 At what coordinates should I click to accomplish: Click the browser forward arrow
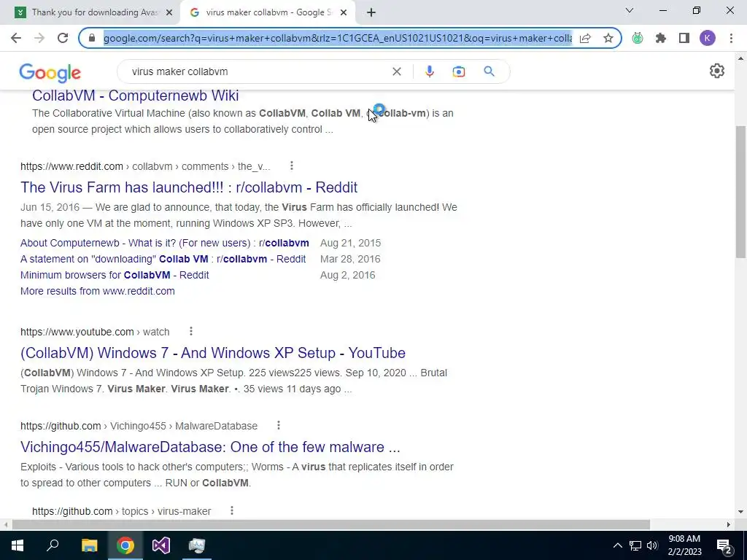[39, 38]
